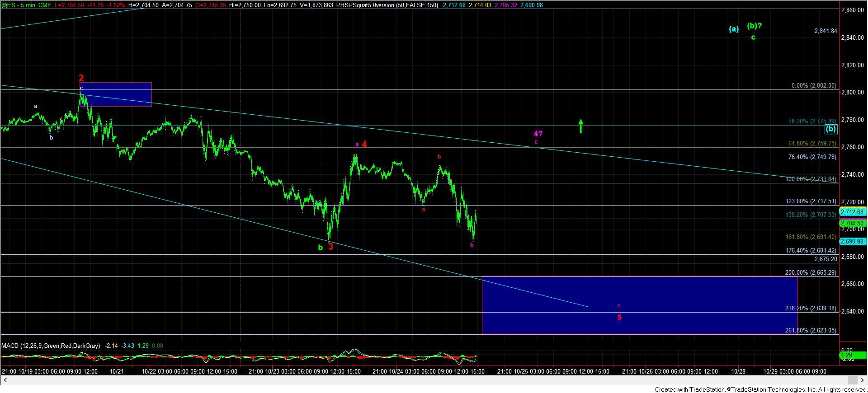Select the red wave 2 label
This screenshot has height=393, width=868.
pos(81,78)
